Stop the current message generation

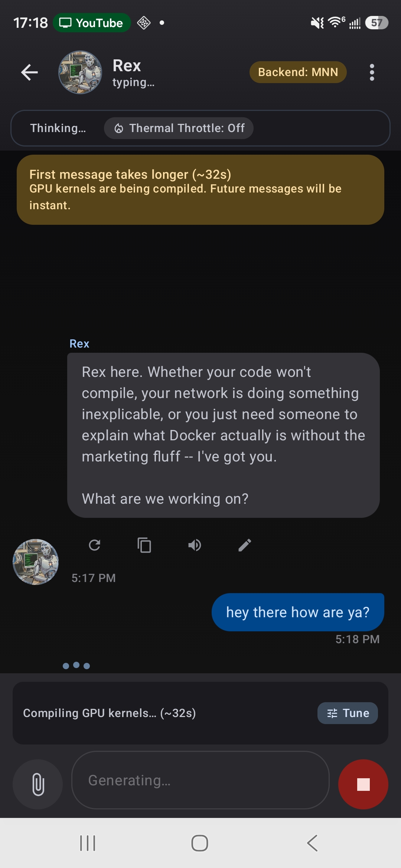363,784
